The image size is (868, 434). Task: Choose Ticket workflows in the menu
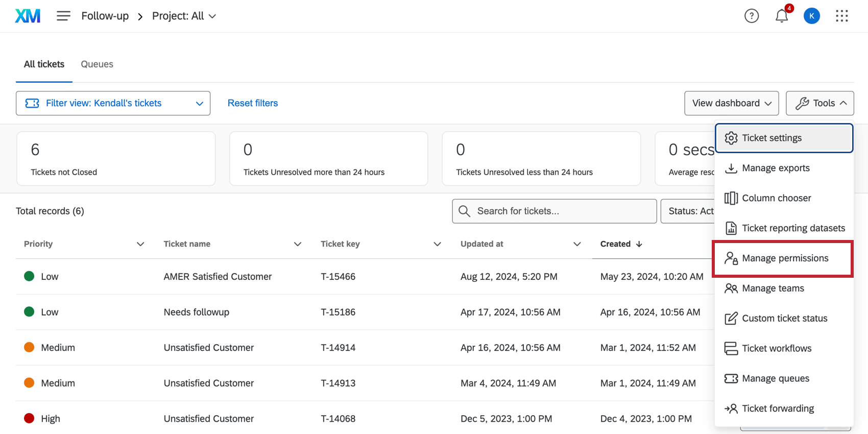pos(776,348)
